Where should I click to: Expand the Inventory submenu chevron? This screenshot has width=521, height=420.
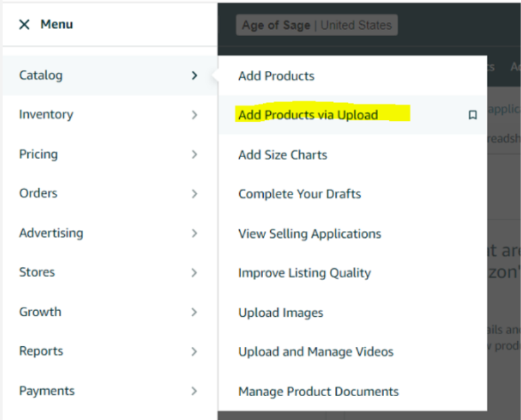[194, 115]
